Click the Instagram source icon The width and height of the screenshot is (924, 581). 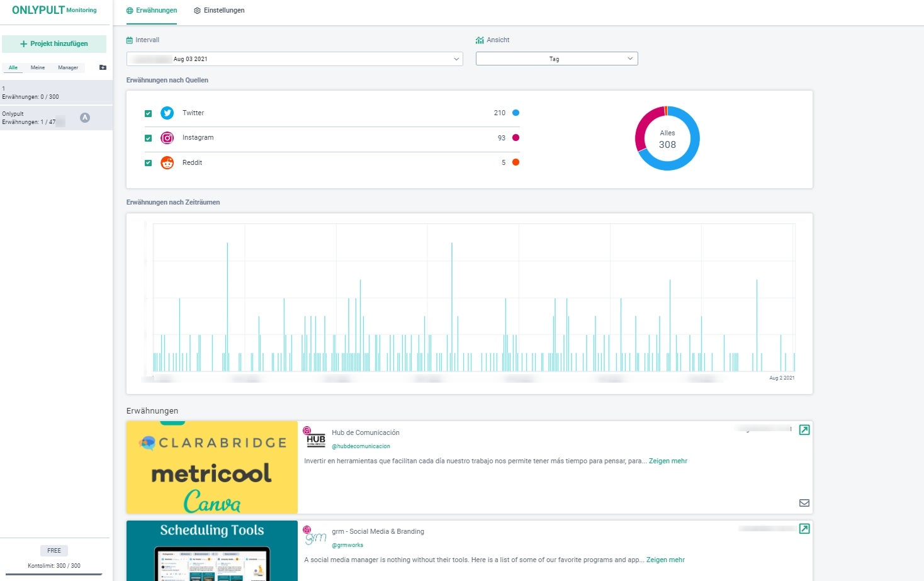(167, 138)
